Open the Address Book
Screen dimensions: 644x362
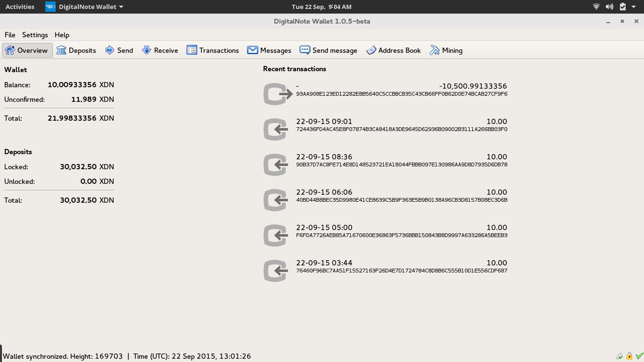coord(394,50)
